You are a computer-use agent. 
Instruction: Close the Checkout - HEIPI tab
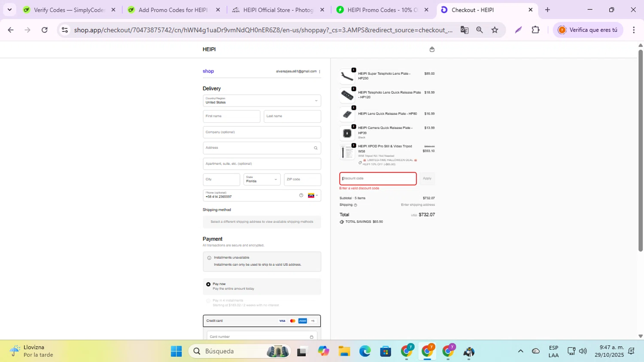[x=531, y=9]
